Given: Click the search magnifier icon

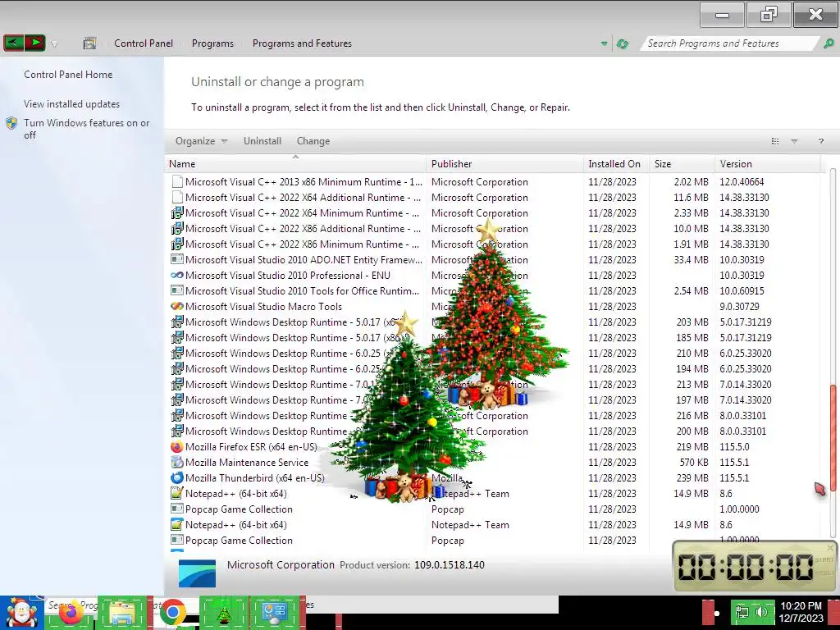Looking at the screenshot, I should (x=829, y=43).
